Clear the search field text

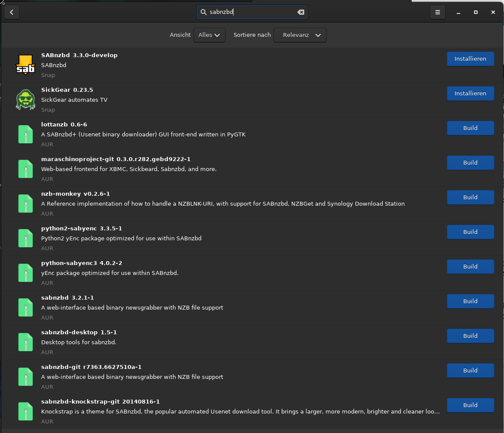301,12
